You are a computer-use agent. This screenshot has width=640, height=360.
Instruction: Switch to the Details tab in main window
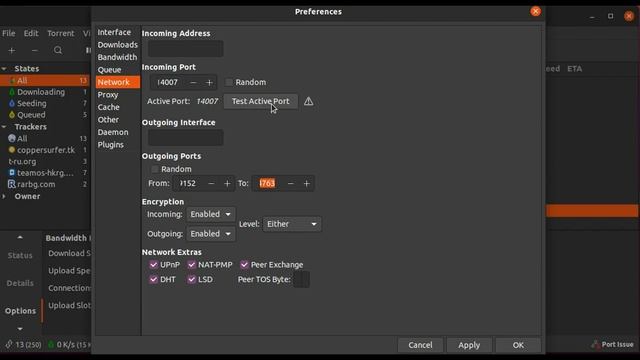[x=20, y=283]
